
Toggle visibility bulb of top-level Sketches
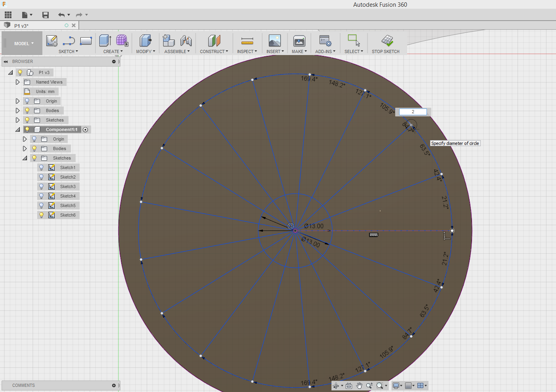click(27, 120)
